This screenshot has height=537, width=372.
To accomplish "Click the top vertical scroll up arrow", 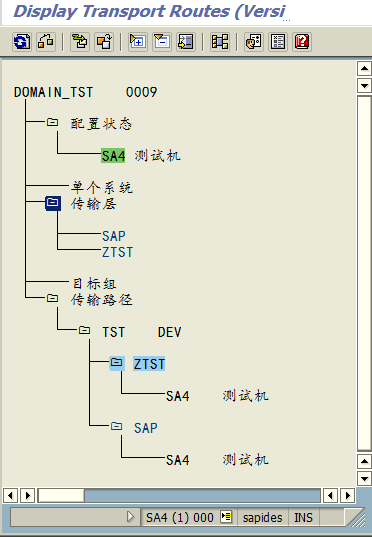I will click(x=364, y=69).
